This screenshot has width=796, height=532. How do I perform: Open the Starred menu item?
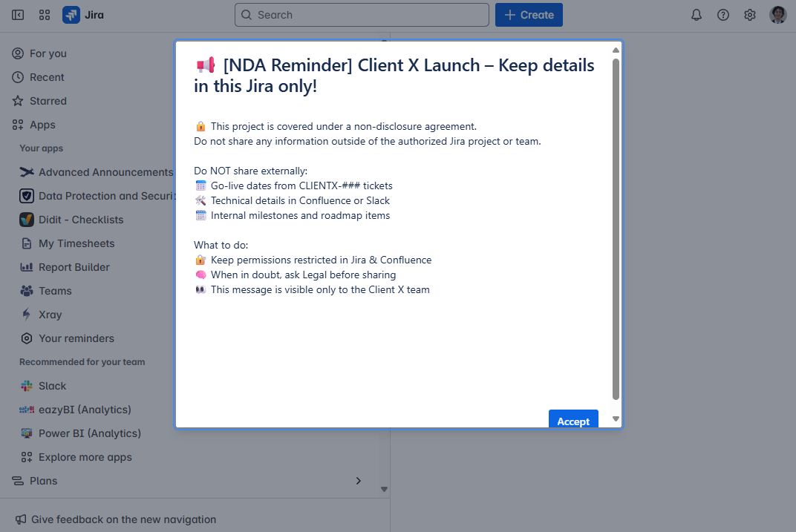point(48,101)
